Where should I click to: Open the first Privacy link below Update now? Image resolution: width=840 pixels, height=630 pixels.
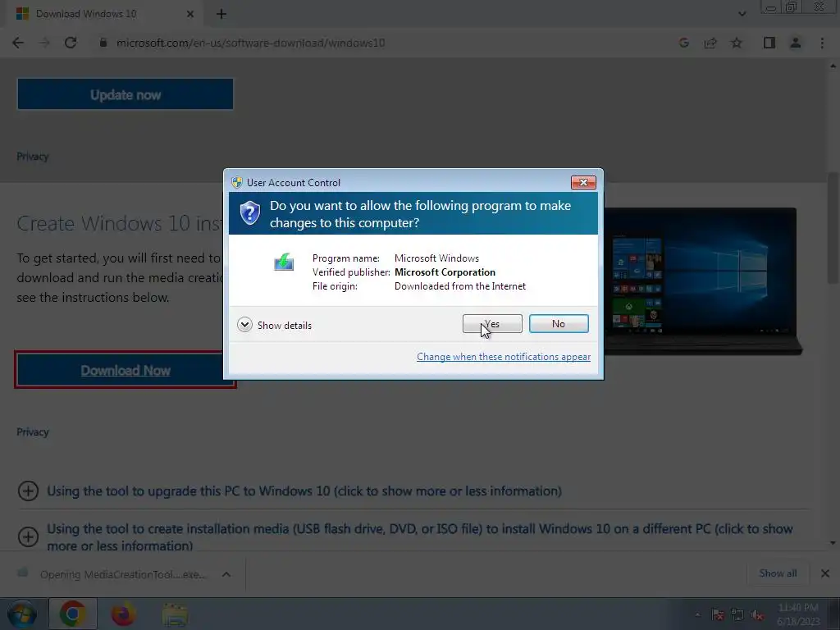tap(33, 157)
